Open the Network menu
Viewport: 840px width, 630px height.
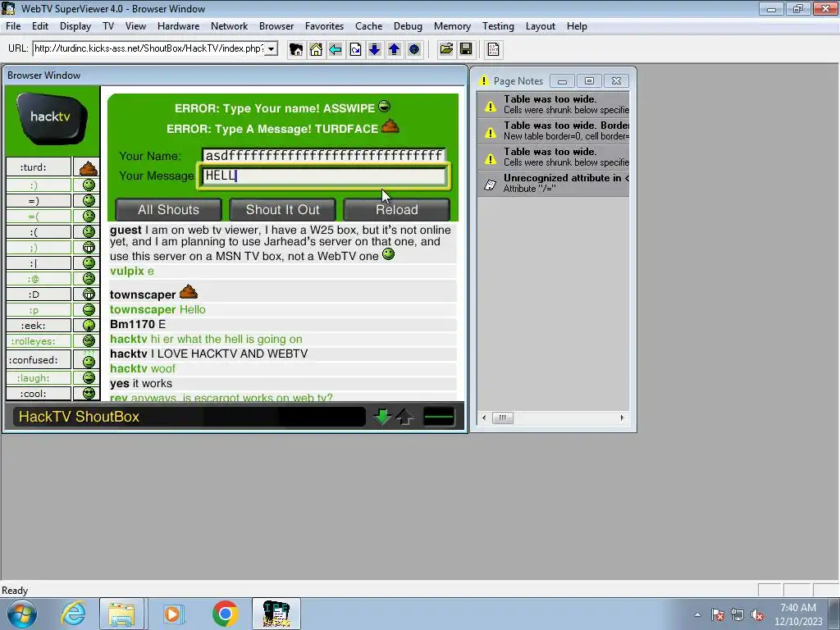point(230,26)
